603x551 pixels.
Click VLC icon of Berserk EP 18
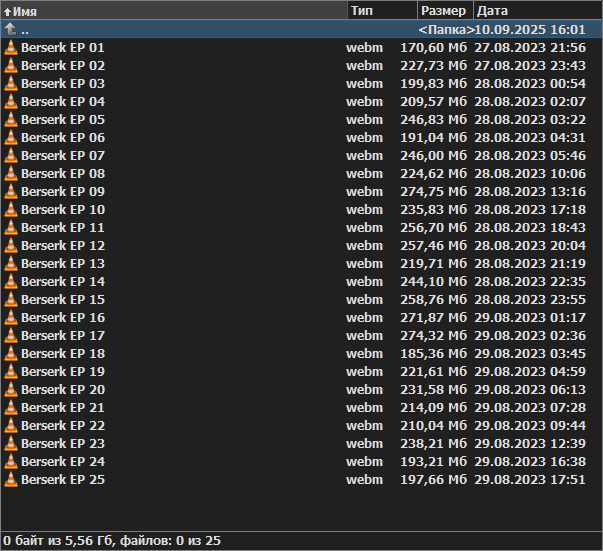click(11, 353)
